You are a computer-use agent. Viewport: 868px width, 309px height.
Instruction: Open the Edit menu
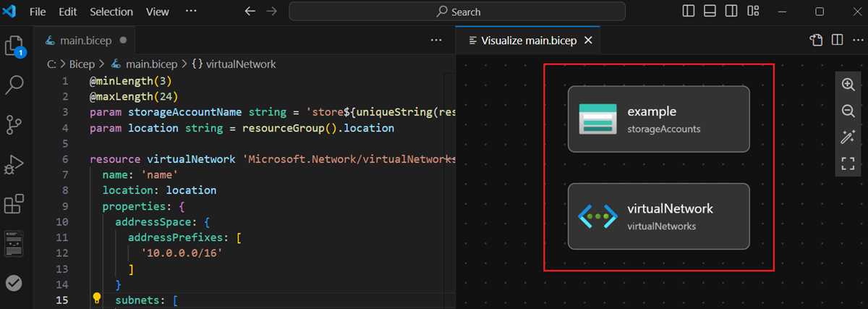coord(68,12)
